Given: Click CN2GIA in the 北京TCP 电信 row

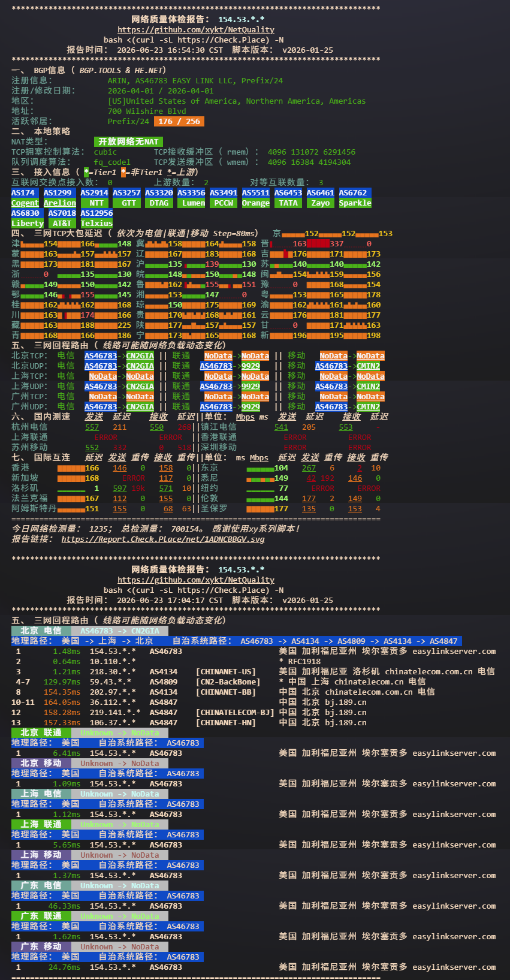Looking at the screenshot, I should coord(140,355).
